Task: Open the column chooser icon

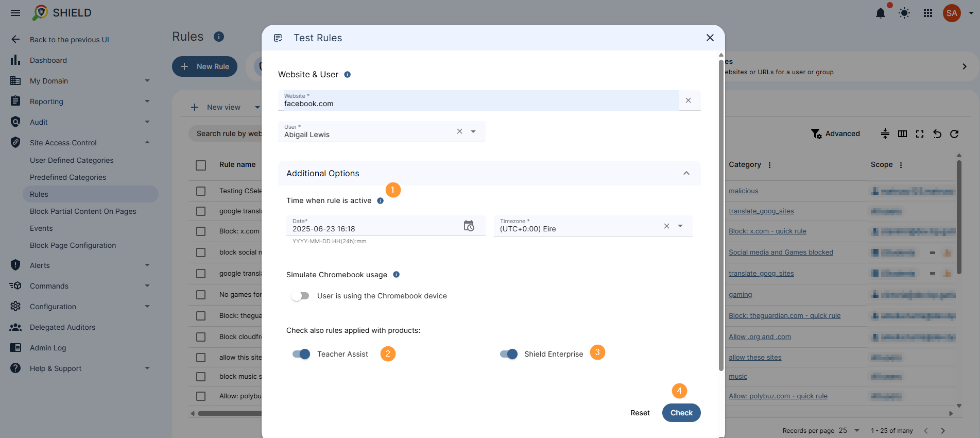Action: tap(902, 133)
